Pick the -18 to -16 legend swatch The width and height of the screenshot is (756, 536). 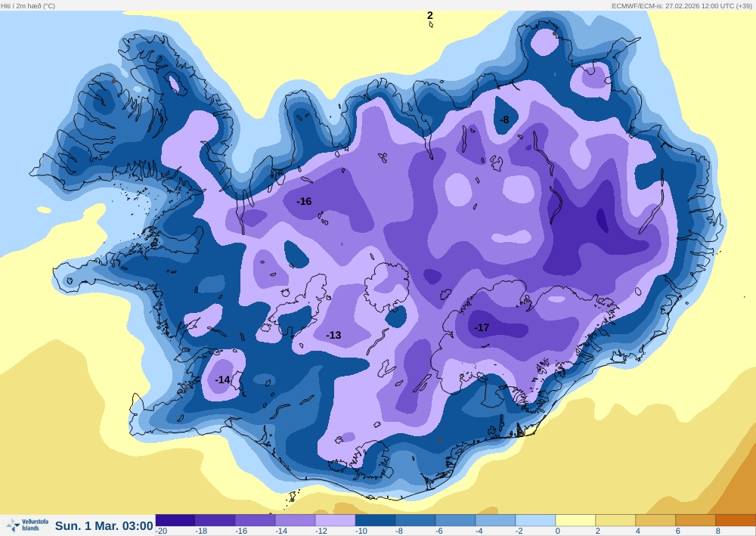pyautogui.click(x=215, y=520)
